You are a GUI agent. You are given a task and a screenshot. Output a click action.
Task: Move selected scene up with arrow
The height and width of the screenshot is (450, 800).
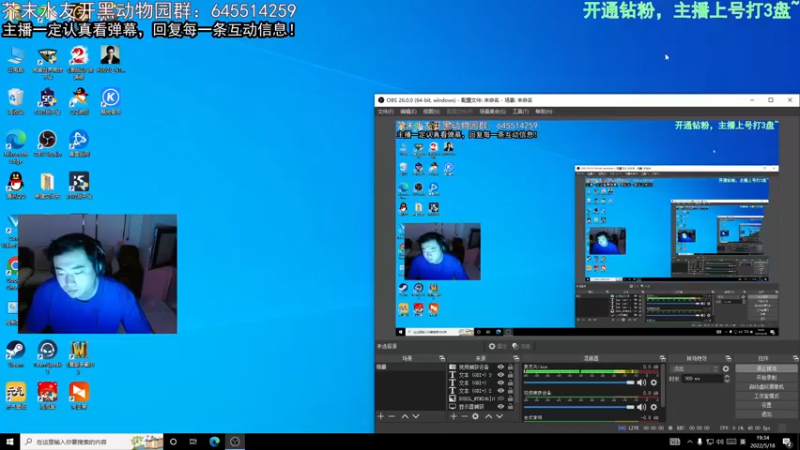coord(405,416)
